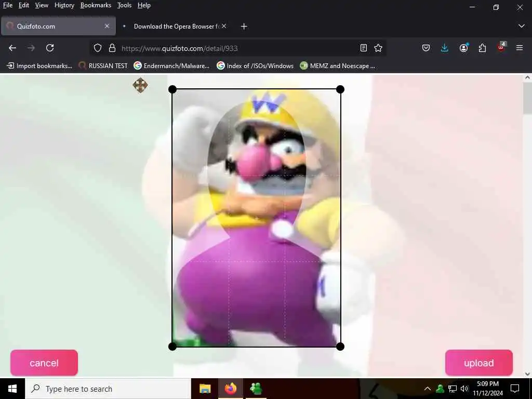This screenshot has width=532, height=399.
Task: Open Import bookmarks toolbar item
Action: coord(39,66)
